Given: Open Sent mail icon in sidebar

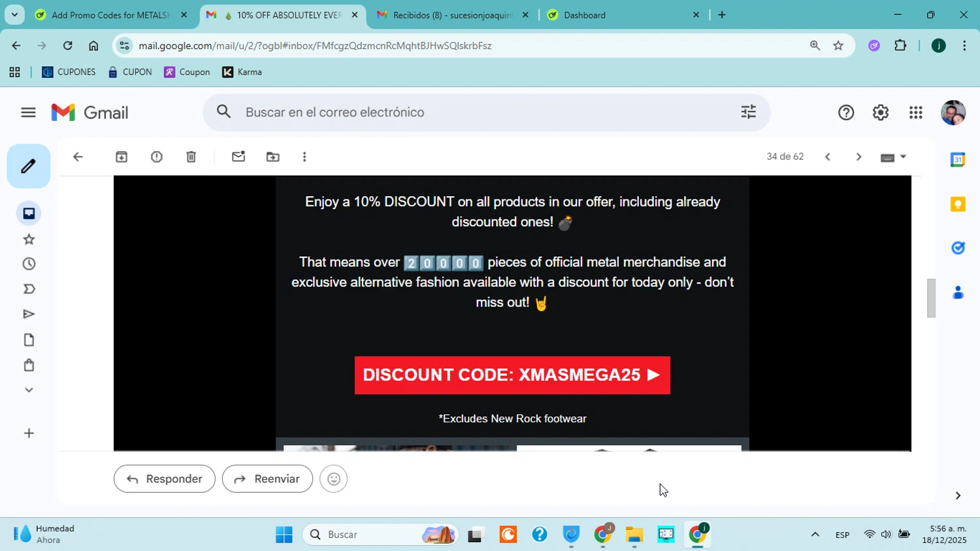Looking at the screenshot, I should click(x=29, y=314).
